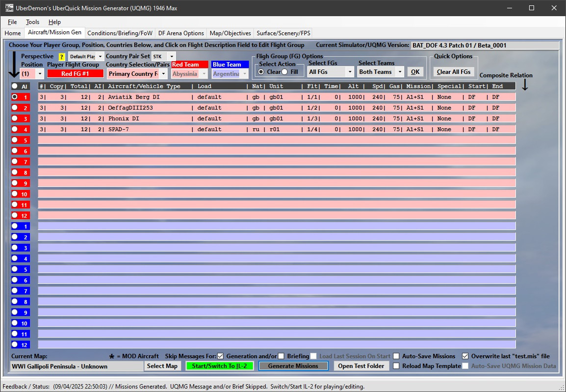Image resolution: width=566 pixels, height=392 pixels.
Task: Expand the Both Teams dropdown
Action: (x=381, y=72)
